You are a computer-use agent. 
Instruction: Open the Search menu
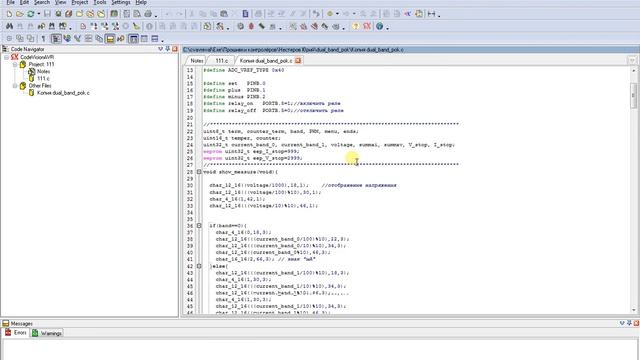pos(42,2)
